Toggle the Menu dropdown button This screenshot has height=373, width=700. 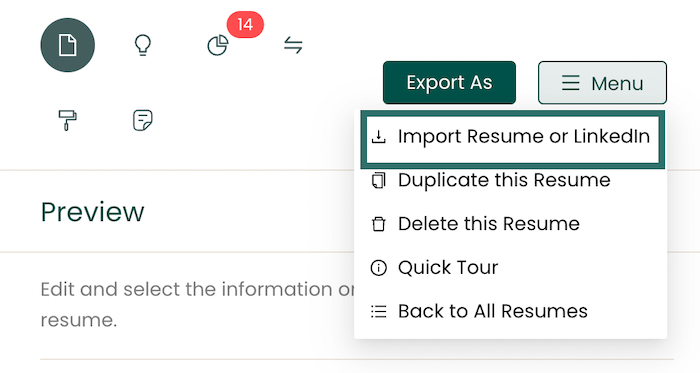pos(602,83)
